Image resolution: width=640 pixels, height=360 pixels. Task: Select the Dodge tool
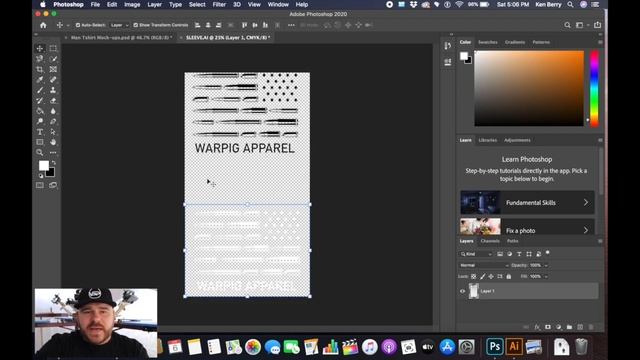pyautogui.click(x=40, y=121)
